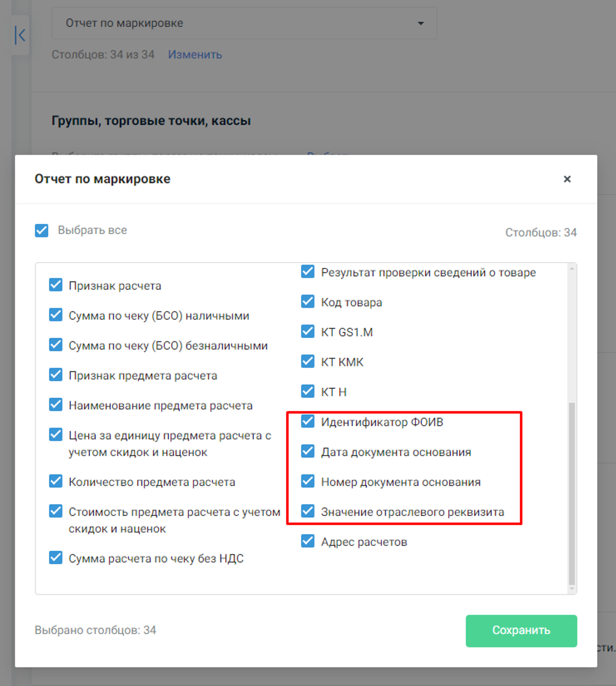This screenshot has width=616, height=686.
Task: Uncheck the КТ КМК checkbox
Action: point(308,362)
